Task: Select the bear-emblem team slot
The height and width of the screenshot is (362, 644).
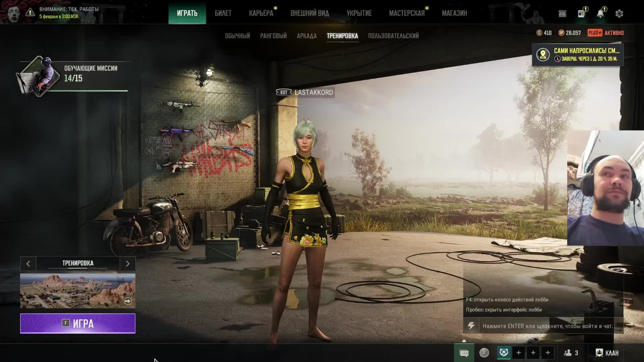Action: (504, 353)
